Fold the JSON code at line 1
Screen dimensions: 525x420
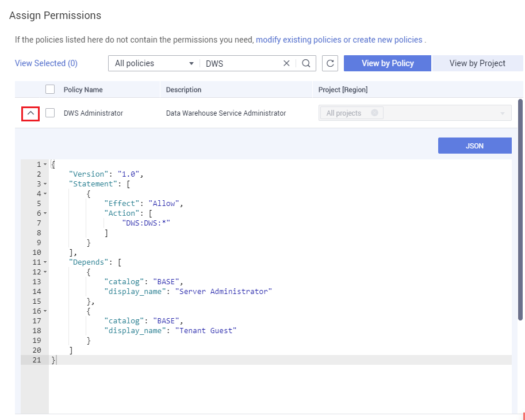click(x=45, y=165)
